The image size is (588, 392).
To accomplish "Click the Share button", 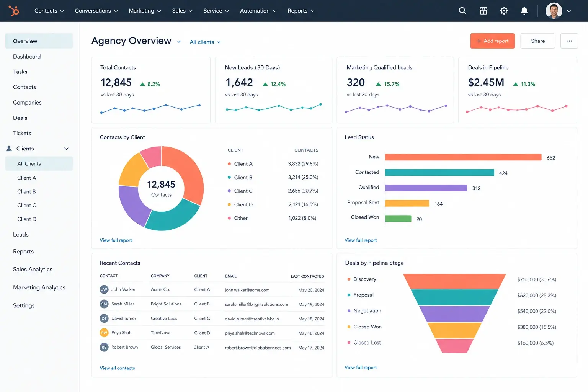I will (538, 41).
